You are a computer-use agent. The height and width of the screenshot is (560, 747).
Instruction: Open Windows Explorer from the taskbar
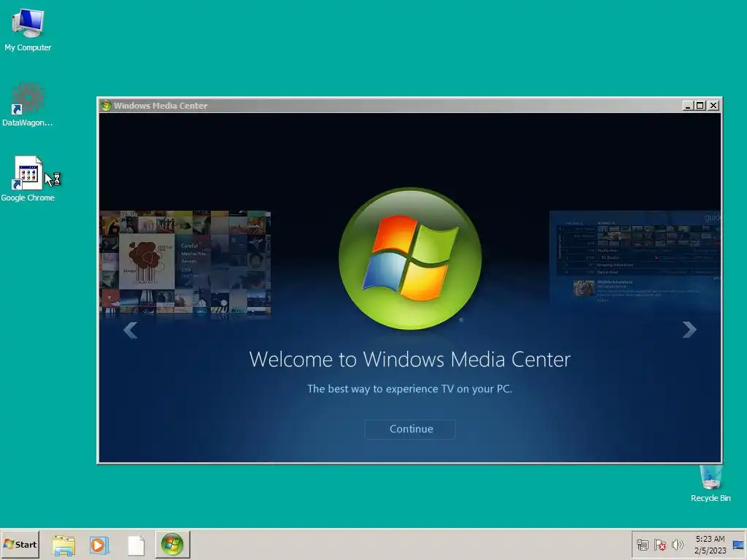[x=63, y=545]
